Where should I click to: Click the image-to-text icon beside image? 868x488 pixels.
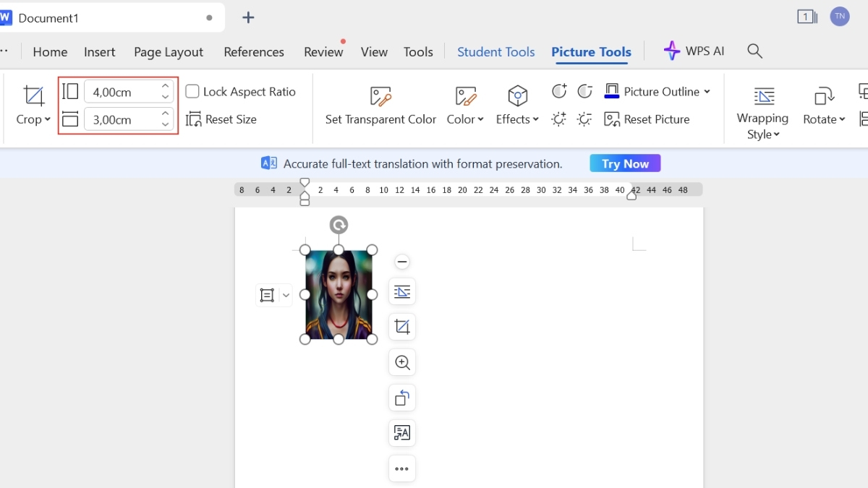click(x=402, y=433)
